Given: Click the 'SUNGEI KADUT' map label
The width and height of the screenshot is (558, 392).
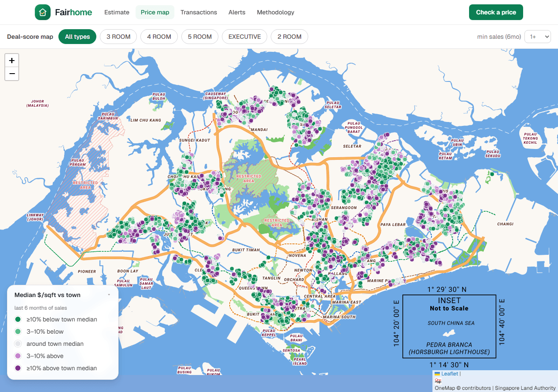Looking at the screenshot, I should point(194,140).
